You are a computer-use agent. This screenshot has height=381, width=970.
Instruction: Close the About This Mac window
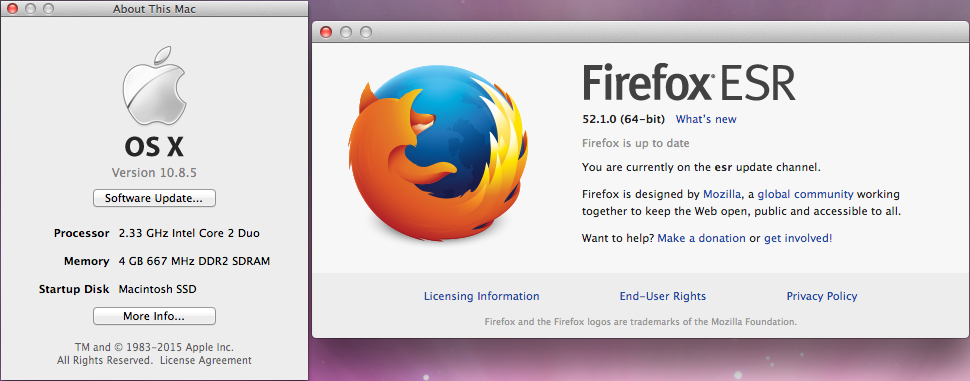(12, 9)
